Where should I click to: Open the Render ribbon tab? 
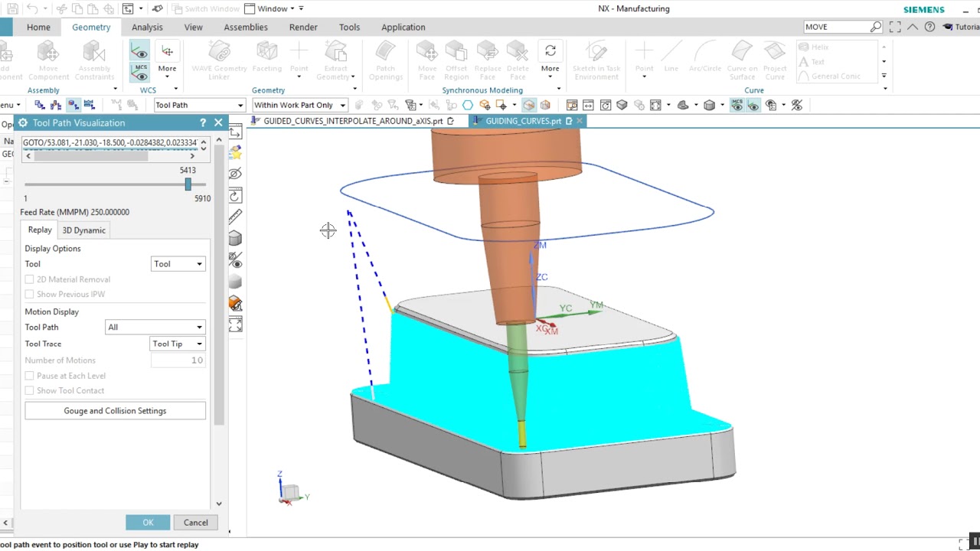click(303, 27)
